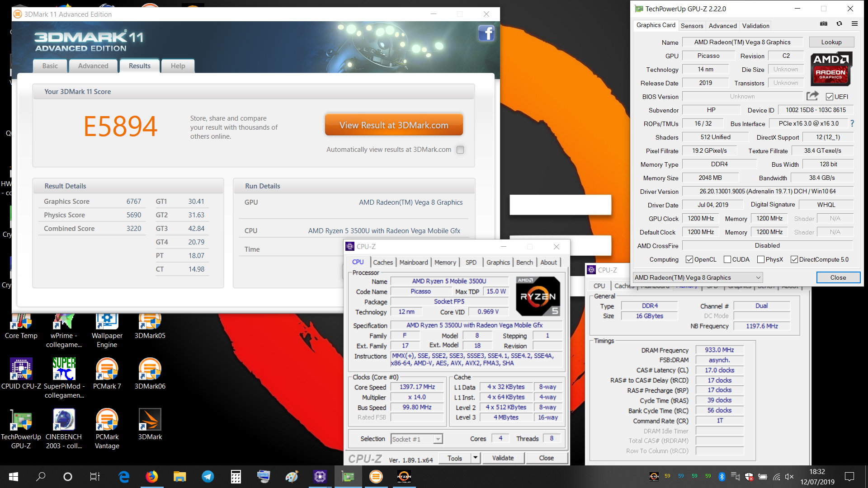The image size is (868, 488).
Task: Open Telegram from the taskbar
Action: 208,476
